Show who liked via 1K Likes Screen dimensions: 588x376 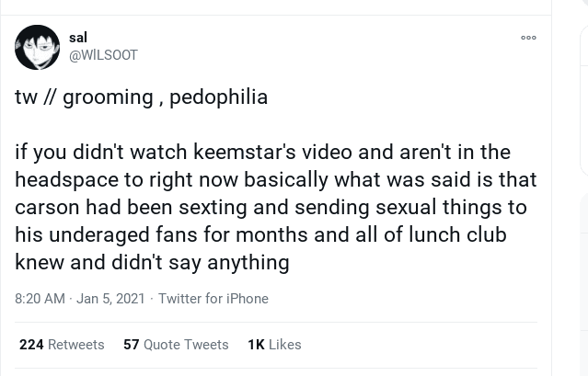(274, 345)
